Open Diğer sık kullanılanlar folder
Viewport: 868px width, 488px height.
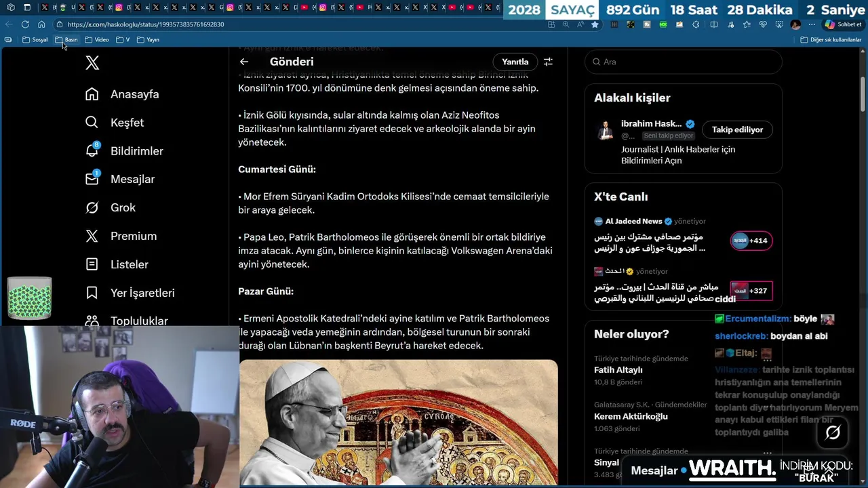click(831, 40)
